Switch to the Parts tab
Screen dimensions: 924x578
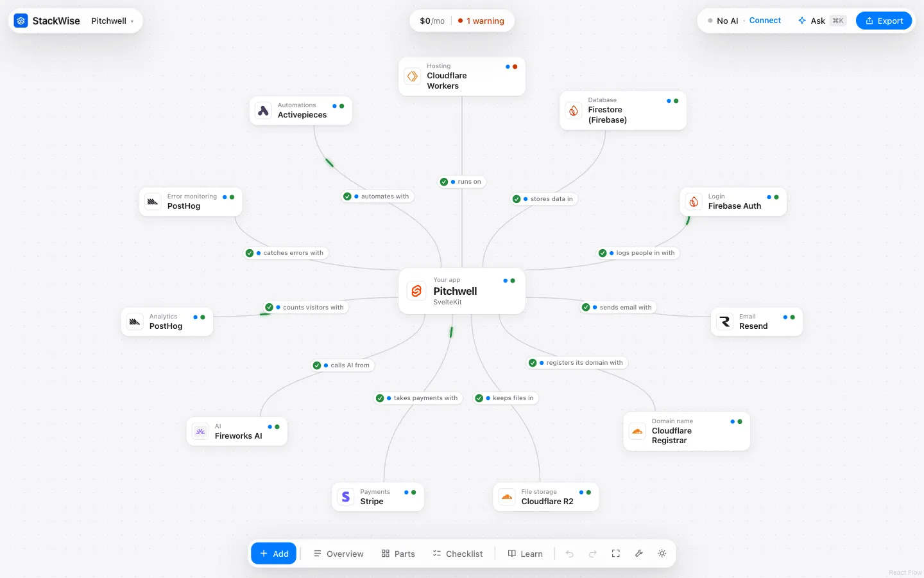pos(398,554)
